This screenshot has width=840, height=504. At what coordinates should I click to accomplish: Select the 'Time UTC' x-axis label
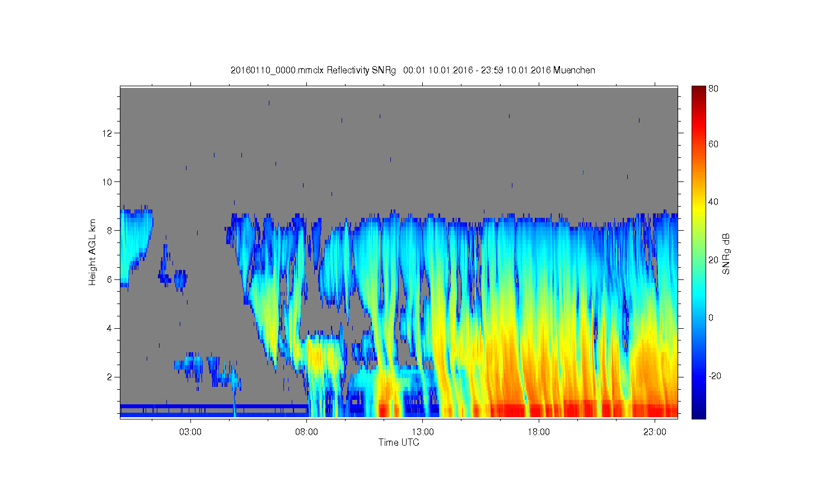(x=399, y=442)
